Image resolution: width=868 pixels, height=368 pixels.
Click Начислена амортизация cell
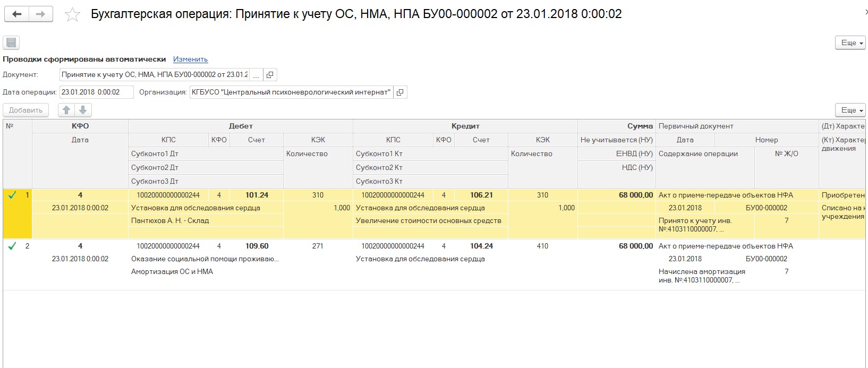point(705,276)
